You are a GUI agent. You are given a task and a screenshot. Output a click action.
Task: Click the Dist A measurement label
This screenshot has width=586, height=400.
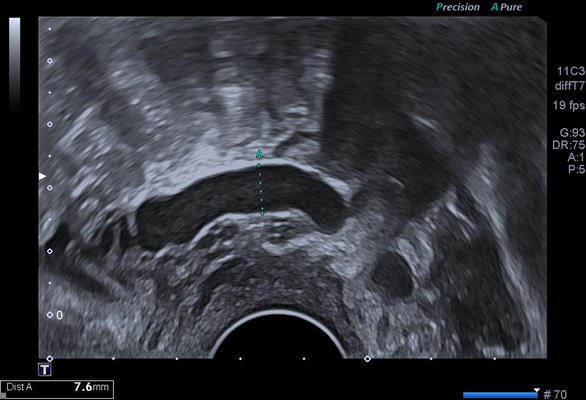(19, 387)
